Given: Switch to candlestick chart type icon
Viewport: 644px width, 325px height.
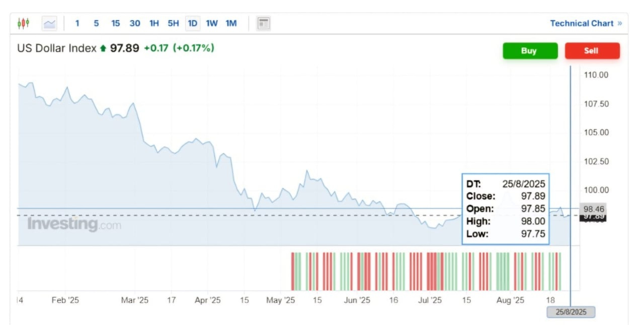Looking at the screenshot, I should (x=23, y=23).
